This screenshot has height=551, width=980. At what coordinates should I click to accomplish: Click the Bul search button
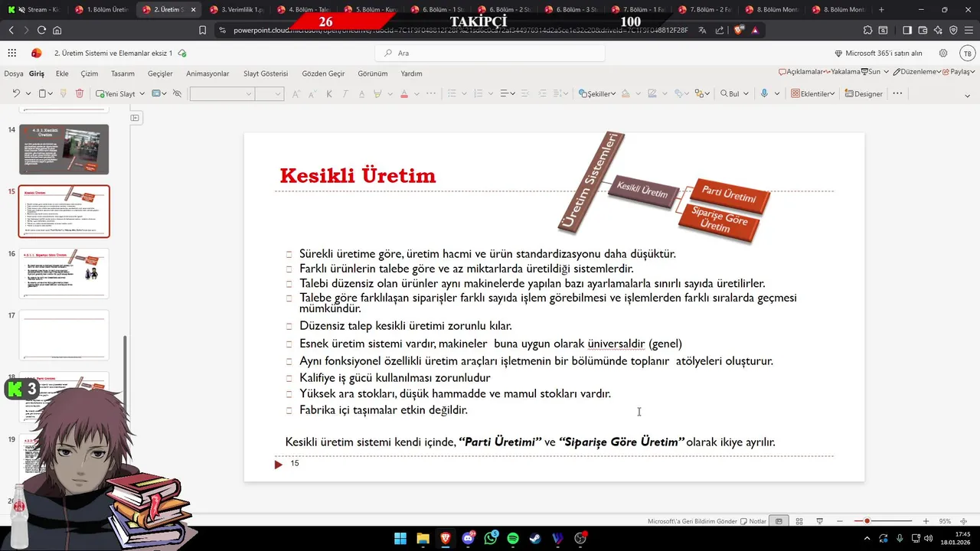tap(730, 93)
